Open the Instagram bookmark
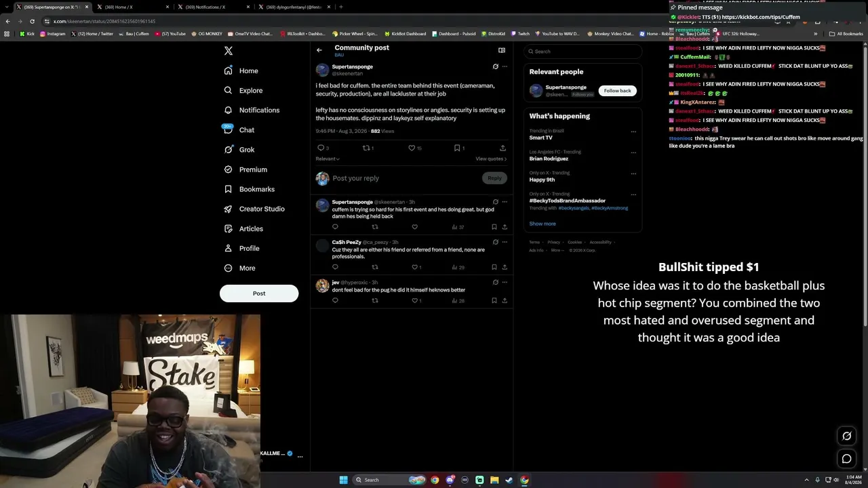Screen dimensions: 868x488 [x=53, y=34]
